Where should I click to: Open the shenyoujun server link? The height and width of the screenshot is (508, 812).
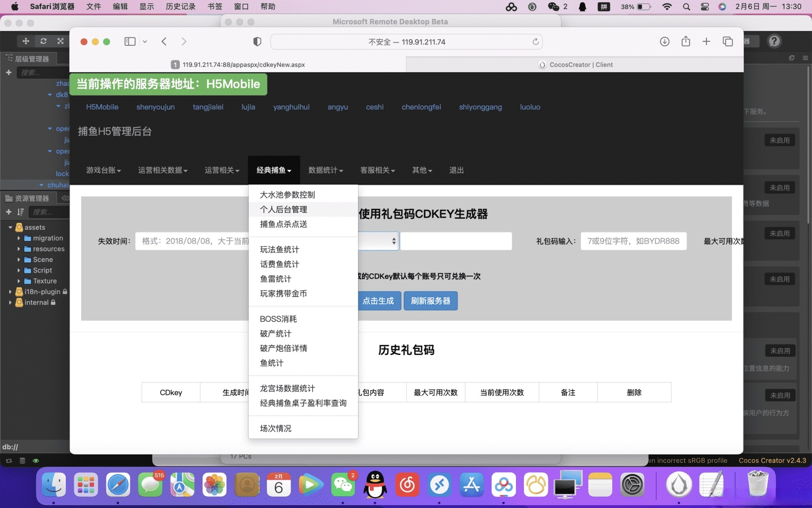[x=156, y=107]
